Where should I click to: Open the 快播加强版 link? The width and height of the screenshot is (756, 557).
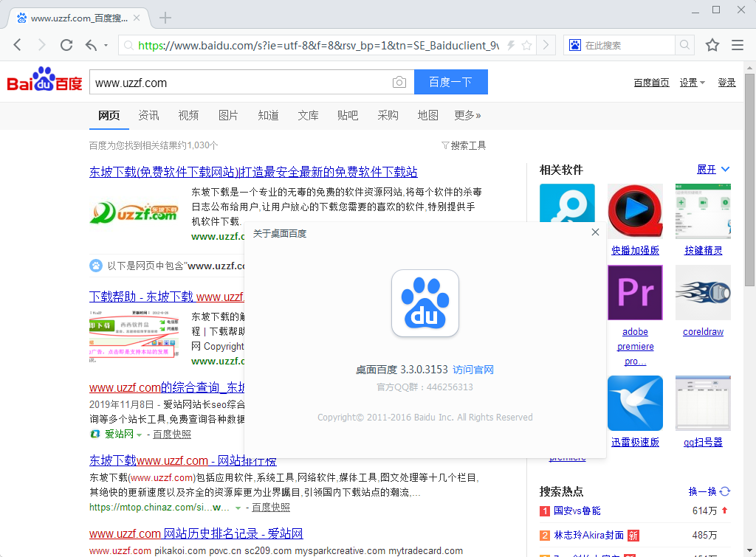pos(635,251)
